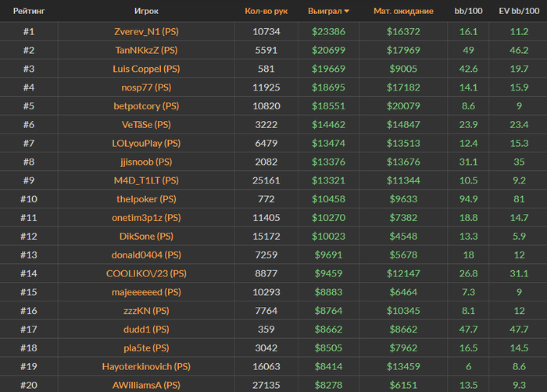Click on betpotcory player name

(146, 106)
